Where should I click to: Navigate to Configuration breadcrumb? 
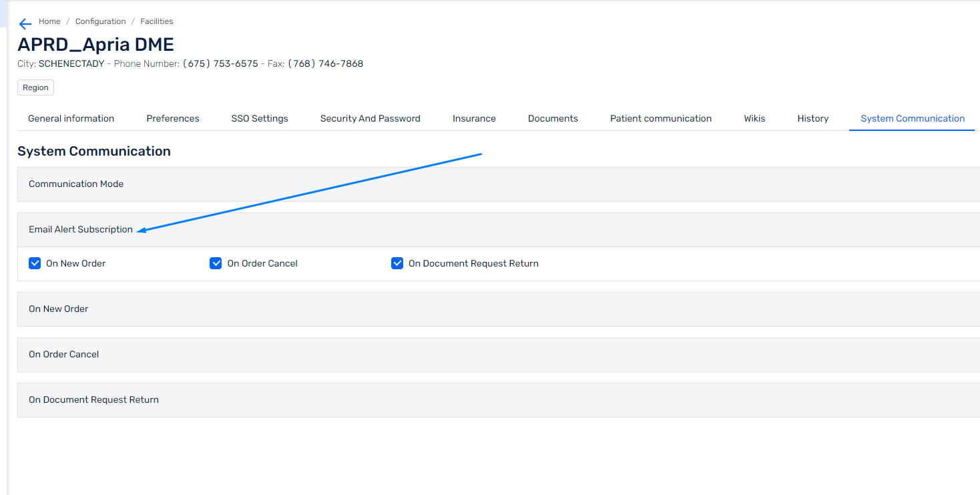click(x=100, y=21)
